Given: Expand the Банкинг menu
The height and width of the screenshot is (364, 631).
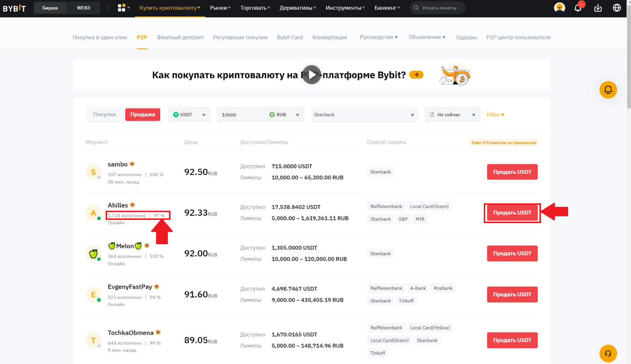Looking at the screenshot, I should pyautogui.click(x=387, y=8).
